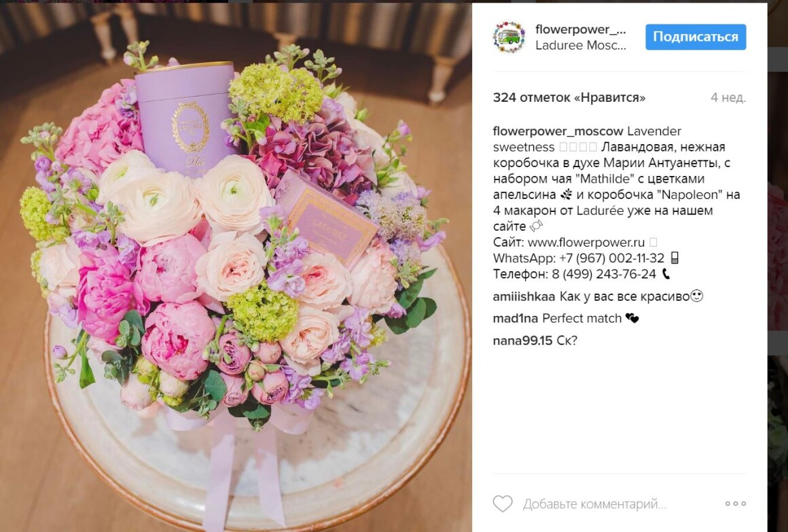
Task: Click the mobile phone emoji after WhatsApp
Action: point(675,258)
